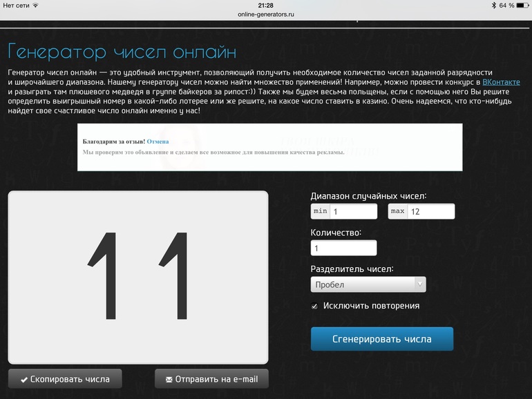Focus the min range input field
This screenshot has height=399, width=532.
coord(353,211)
